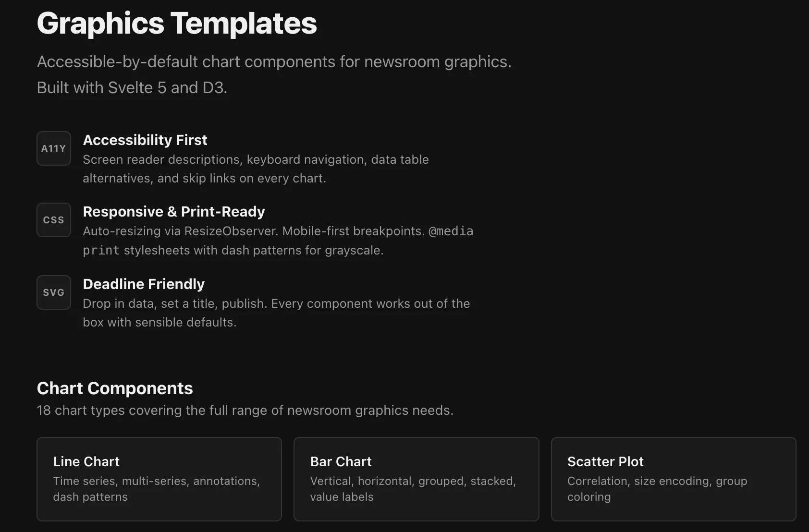The width and height of the screenshot is (809, 532).
Task: Click the Bar Chart card description text
Action: click(413, 489)
